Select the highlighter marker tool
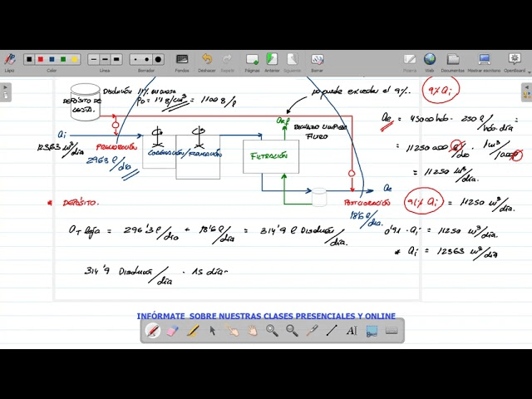532x399 pixels. tap(193, 331)
